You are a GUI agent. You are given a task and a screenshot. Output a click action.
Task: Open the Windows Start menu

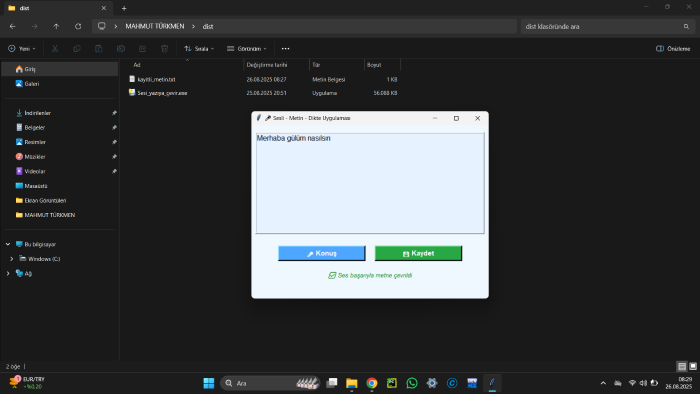click(x=208, y=383)
